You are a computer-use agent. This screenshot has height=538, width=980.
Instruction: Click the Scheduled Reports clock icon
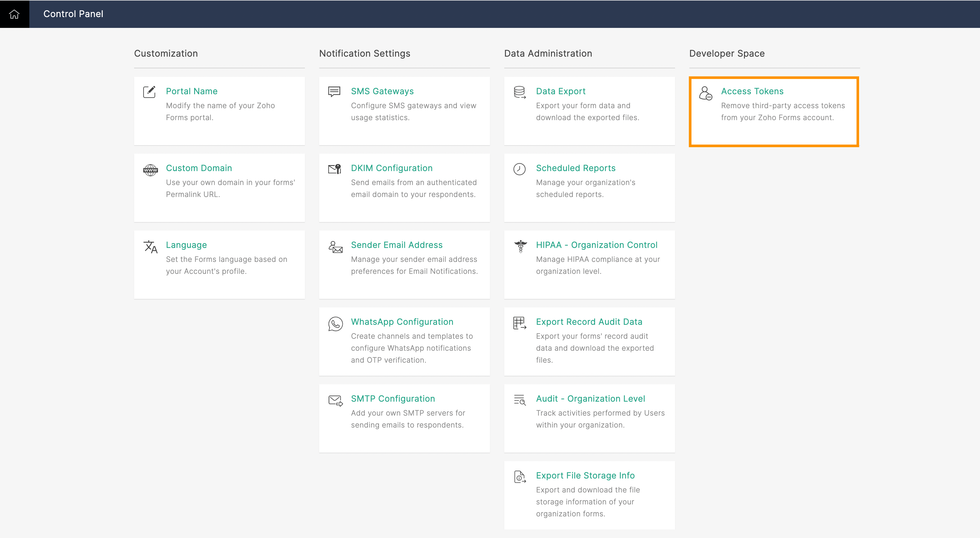pyautogui.click(x=519, y=169)
